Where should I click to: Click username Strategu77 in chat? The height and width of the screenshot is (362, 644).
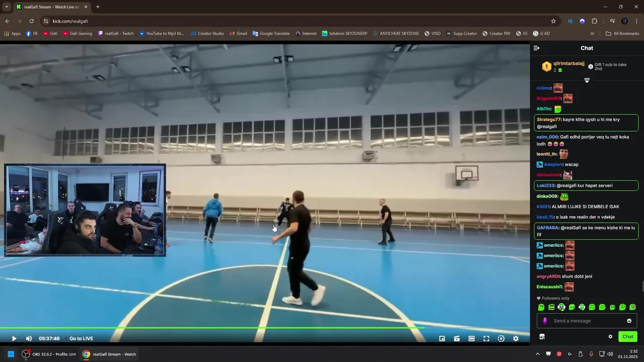click(549, 120)
